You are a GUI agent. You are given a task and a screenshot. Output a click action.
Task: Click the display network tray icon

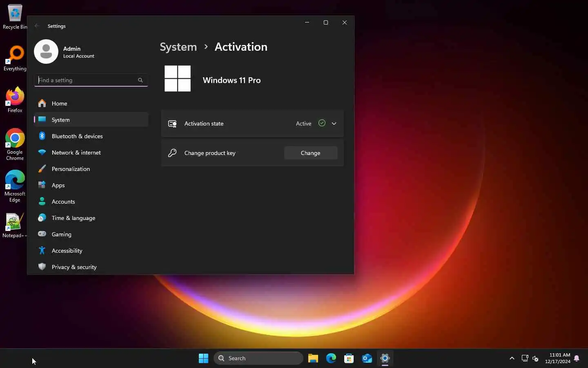[525, 358]
